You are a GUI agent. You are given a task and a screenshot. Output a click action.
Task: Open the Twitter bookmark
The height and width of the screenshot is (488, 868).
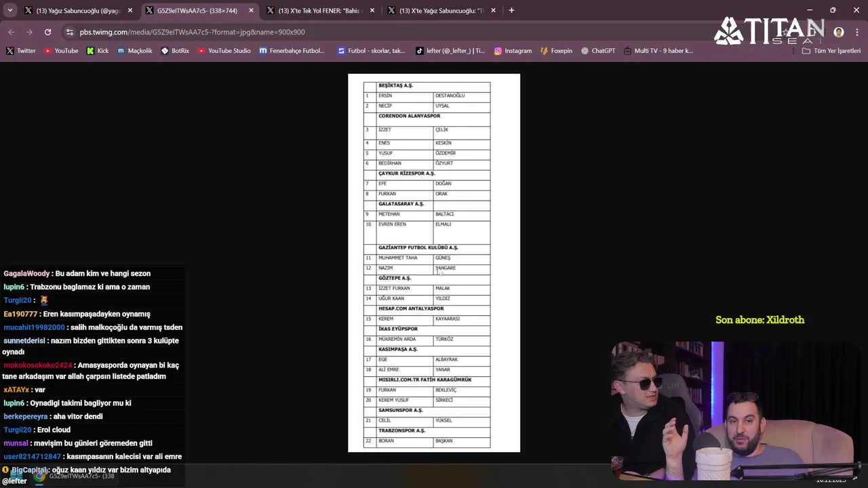(x=21, y=51)
